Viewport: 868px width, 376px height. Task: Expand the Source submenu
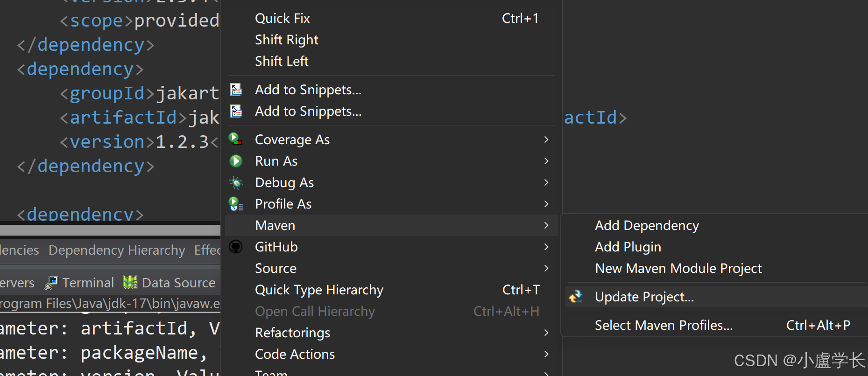tap(545, 268)
